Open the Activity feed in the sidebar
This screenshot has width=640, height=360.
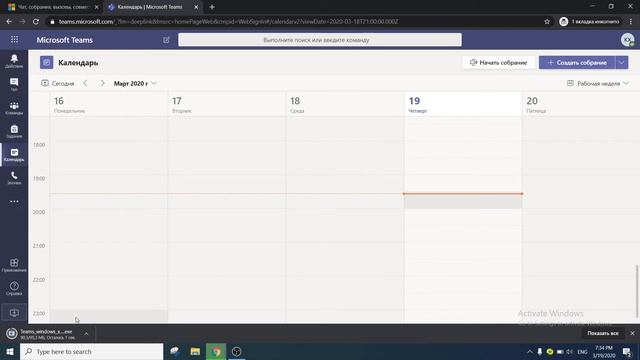coord(14,61)
